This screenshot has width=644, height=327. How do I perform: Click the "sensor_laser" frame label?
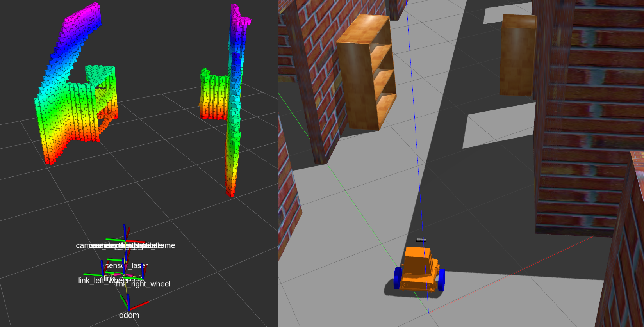(x=127, y=265)
